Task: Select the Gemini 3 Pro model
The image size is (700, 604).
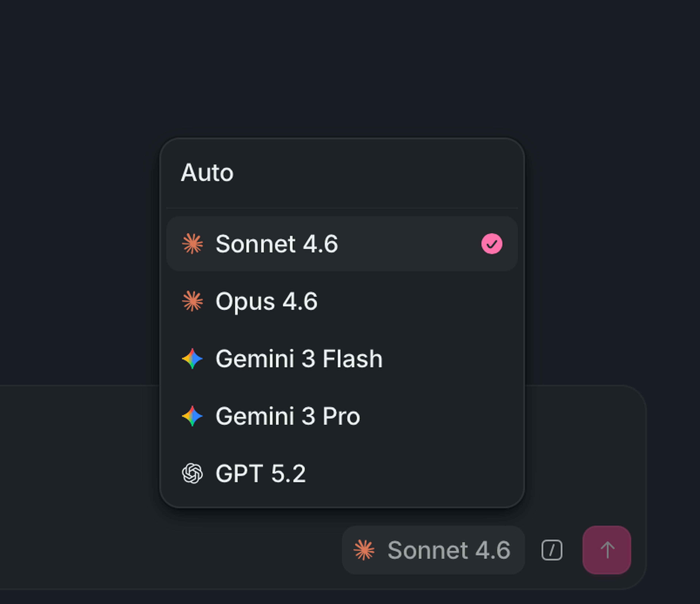Action: [288, 416]
